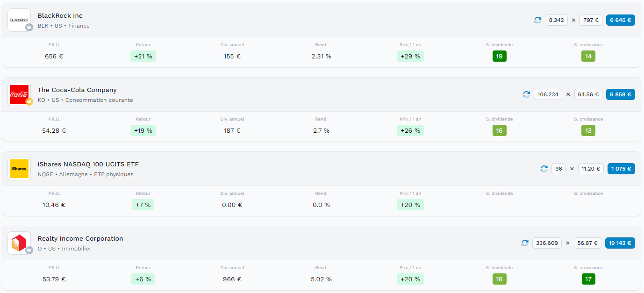Click the BlackRock total value 6 645 €
Image resolution: width=644 pixels, height=293 pixels.
click(x=621, y=20)
